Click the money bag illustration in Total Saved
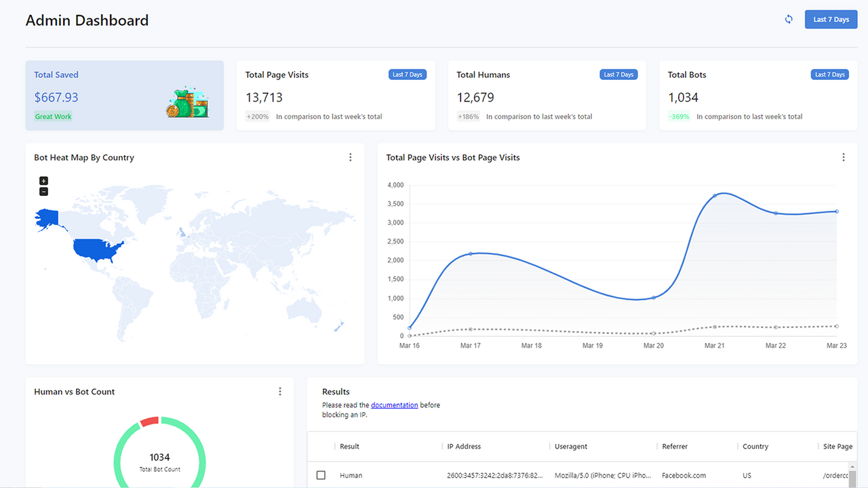The width and height of the screenshot is (868, 488). (188, 103)
